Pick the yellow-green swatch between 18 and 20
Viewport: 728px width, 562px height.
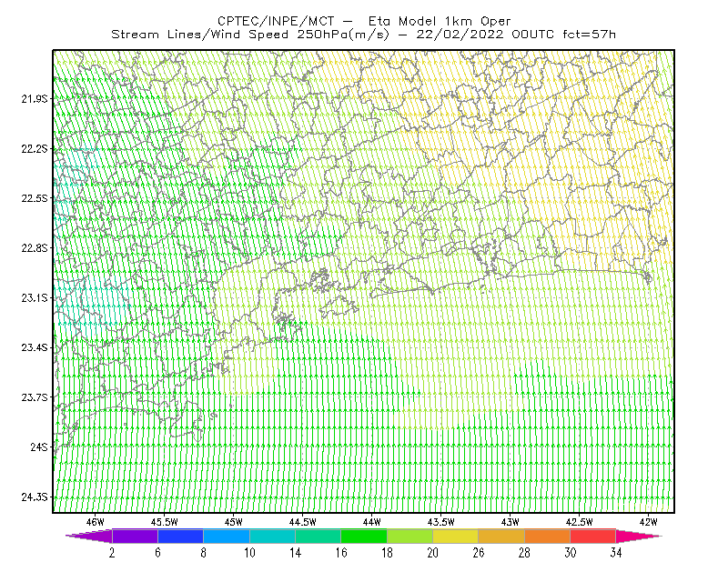tap(410, 536)
